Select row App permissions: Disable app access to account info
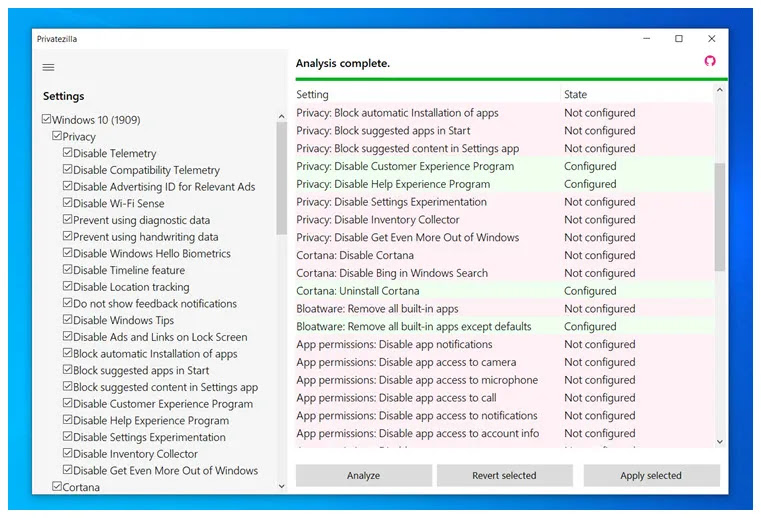This screenshot has height=518, width=761. pos(505,433)
